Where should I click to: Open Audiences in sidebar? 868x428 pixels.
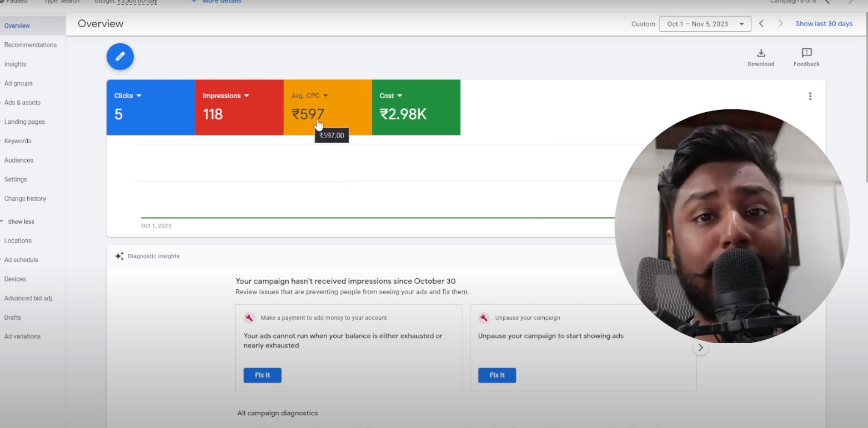click(x=19, y=160)
